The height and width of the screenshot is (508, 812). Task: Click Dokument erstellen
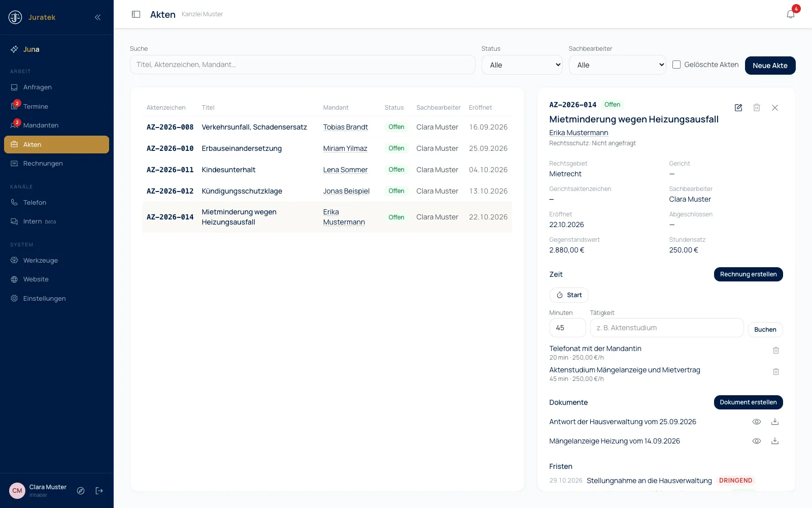[748, 402]
